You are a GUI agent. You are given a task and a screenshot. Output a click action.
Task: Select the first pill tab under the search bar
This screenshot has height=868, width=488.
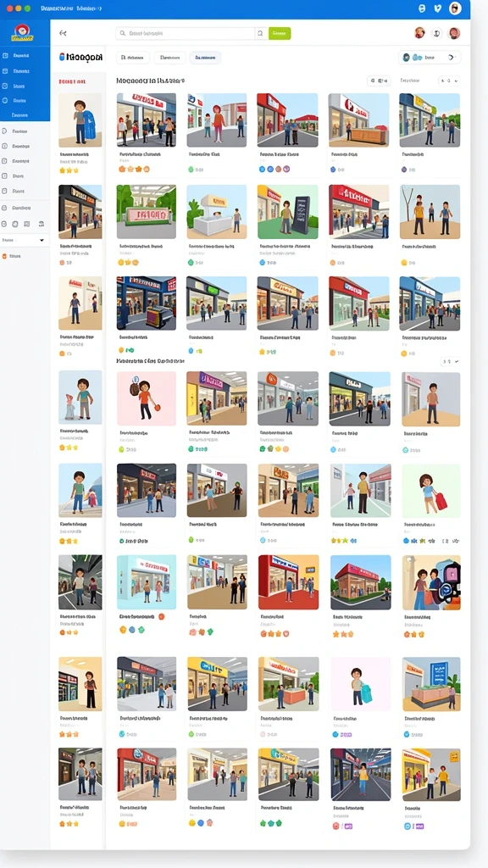(x=133, y=58)
